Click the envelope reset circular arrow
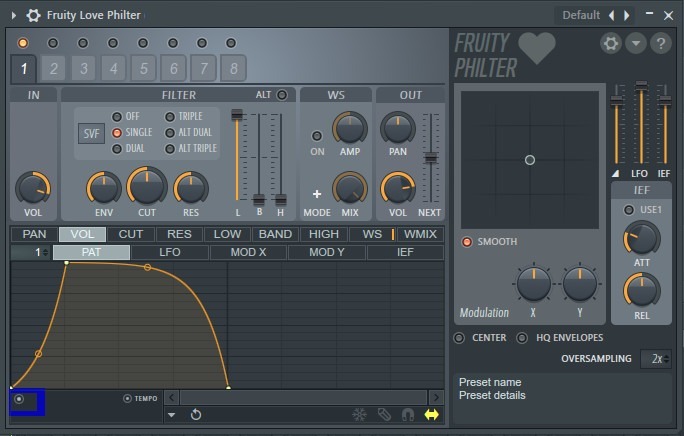The width and height of the screenshot is (684, 436). [196, 415]
